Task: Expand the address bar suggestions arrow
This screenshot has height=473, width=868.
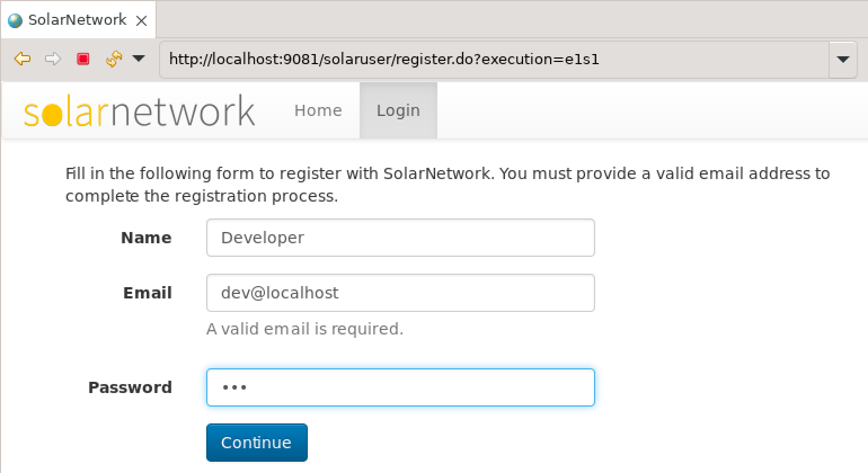Action: pyautogui.click(x=843, y=59)
